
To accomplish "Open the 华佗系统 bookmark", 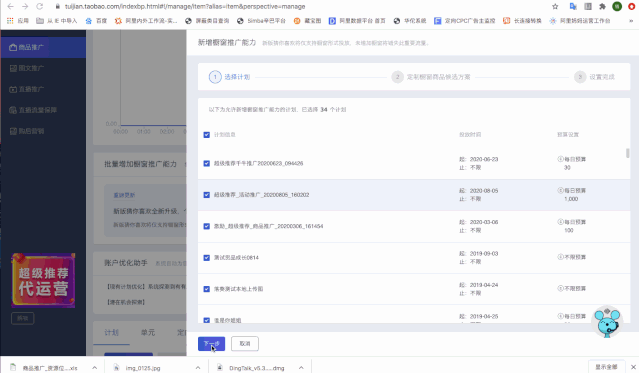I will coord(410,21).
